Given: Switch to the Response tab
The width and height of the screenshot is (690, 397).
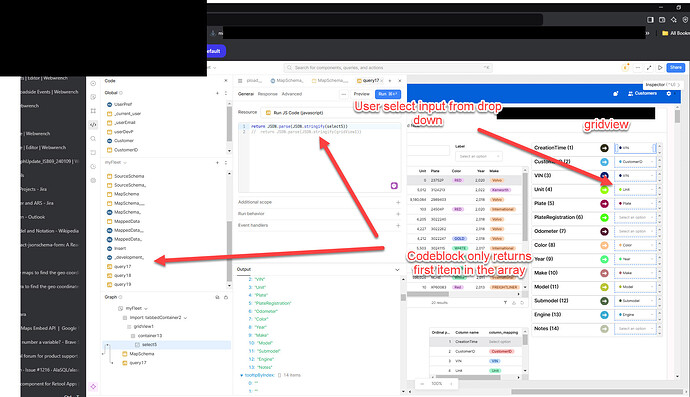Looking at the screenshot, I should coord(267,94).
